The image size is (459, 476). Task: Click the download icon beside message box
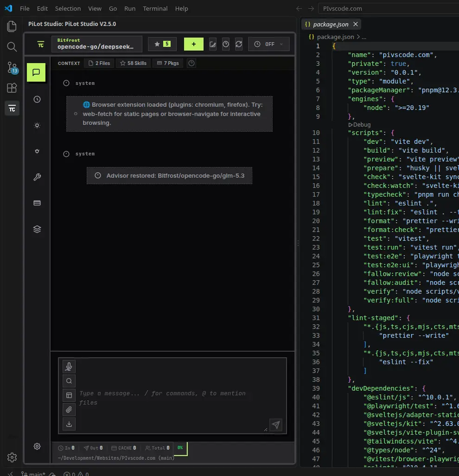pyautogui.click(x=69, y=424)
